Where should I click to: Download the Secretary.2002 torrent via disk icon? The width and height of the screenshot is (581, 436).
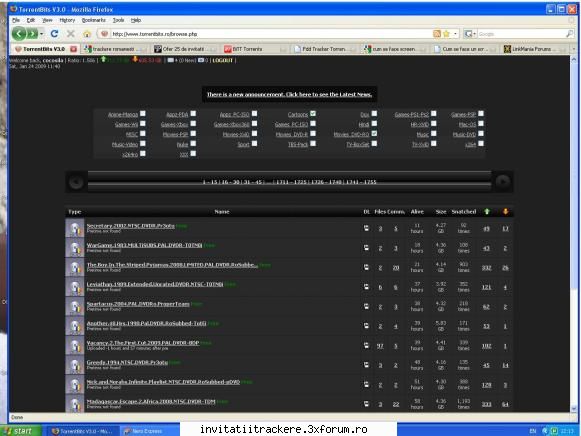[x=366, y=228]
